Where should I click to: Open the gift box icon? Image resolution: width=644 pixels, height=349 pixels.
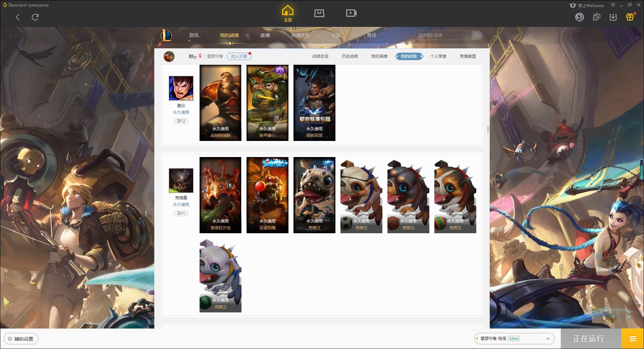630,17
